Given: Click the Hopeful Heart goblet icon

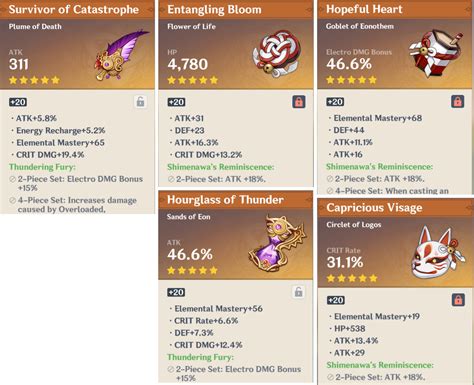Looking at the screenshot, I should point(435,53).
